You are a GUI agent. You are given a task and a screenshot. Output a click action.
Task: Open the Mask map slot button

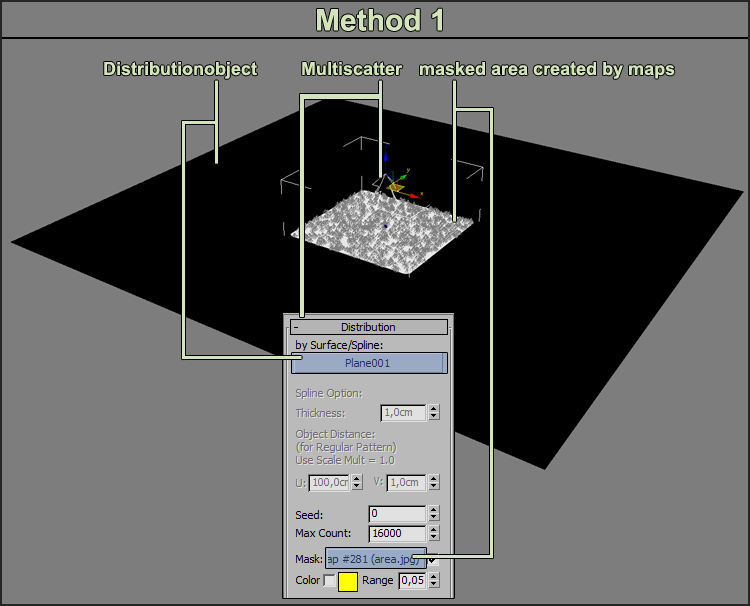tap(376, 558)
